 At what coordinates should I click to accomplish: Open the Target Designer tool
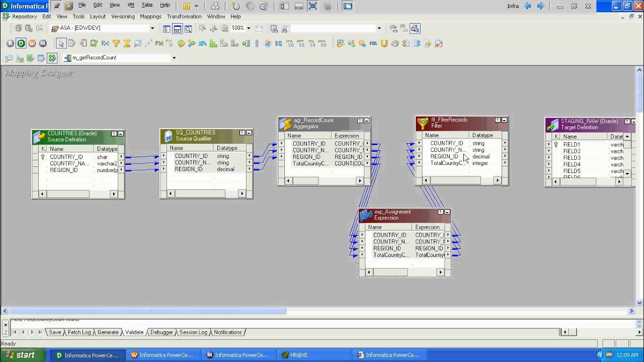tap(20, 58)
